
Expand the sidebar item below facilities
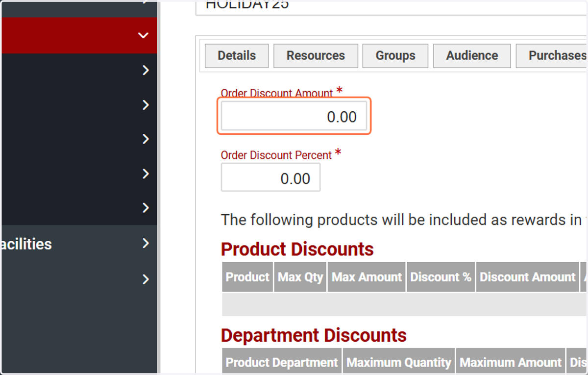click(78, 279)
